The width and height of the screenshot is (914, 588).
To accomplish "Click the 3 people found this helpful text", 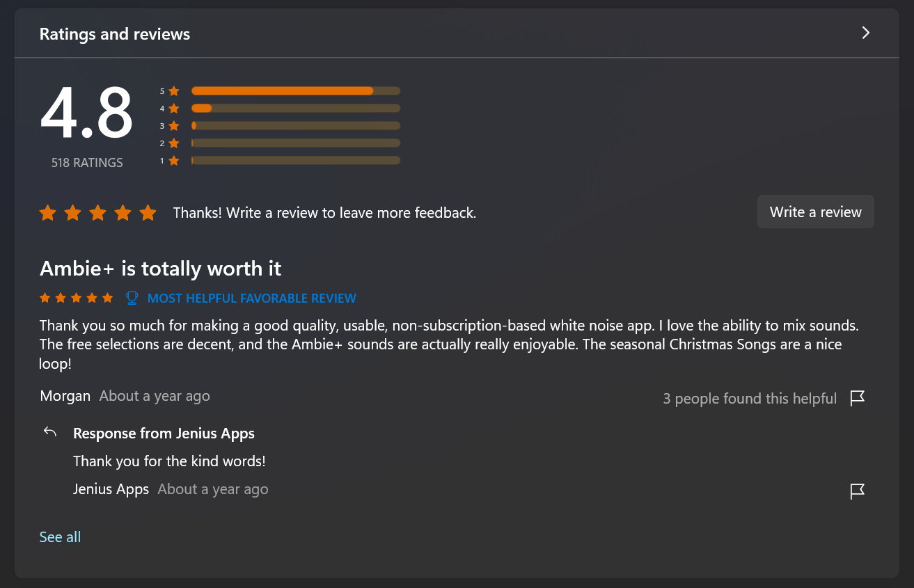I will pyautogui.click(x=750, y=398).
